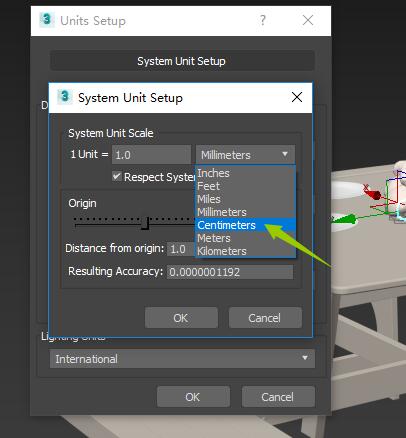
Task: Select Centimeters from the unit list
Action: (245, 225)
